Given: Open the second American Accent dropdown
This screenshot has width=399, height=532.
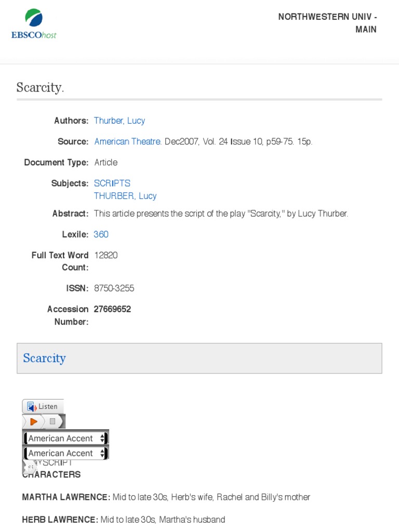Looking at the screenshot, I should (66, 453).
